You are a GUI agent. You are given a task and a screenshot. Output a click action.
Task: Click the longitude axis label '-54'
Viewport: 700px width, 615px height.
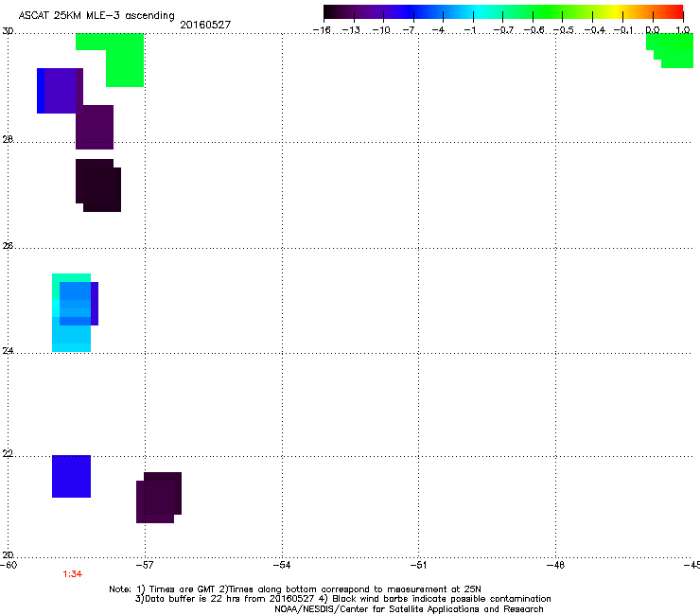tap(282, 565)
